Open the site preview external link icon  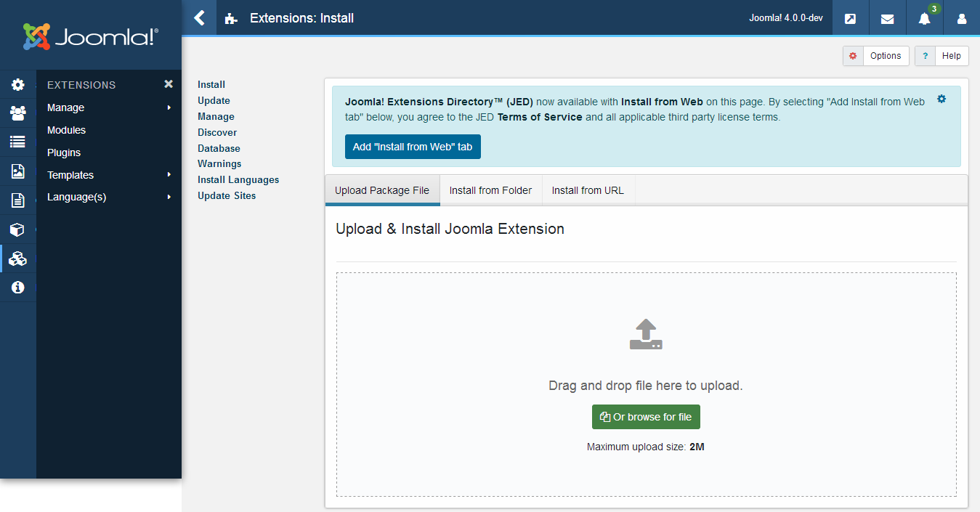pyautogui.click(x=850, y=18)
